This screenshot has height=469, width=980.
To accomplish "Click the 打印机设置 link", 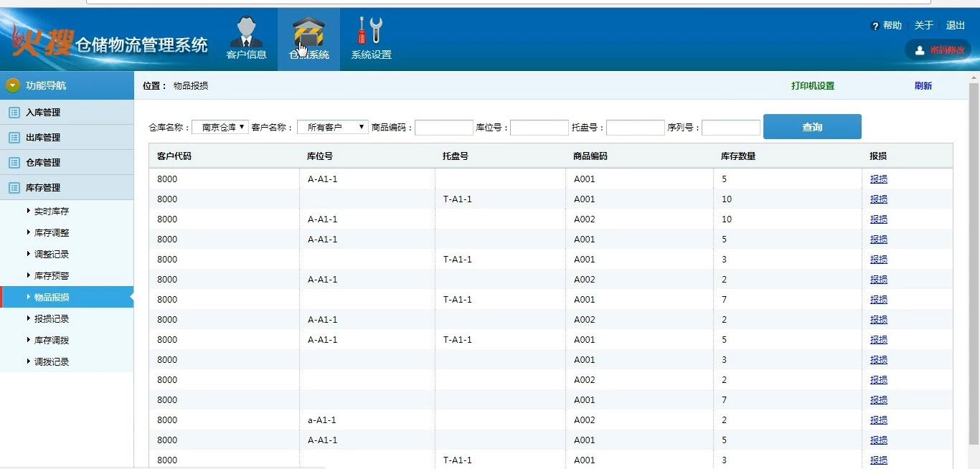I will [813, 86].
